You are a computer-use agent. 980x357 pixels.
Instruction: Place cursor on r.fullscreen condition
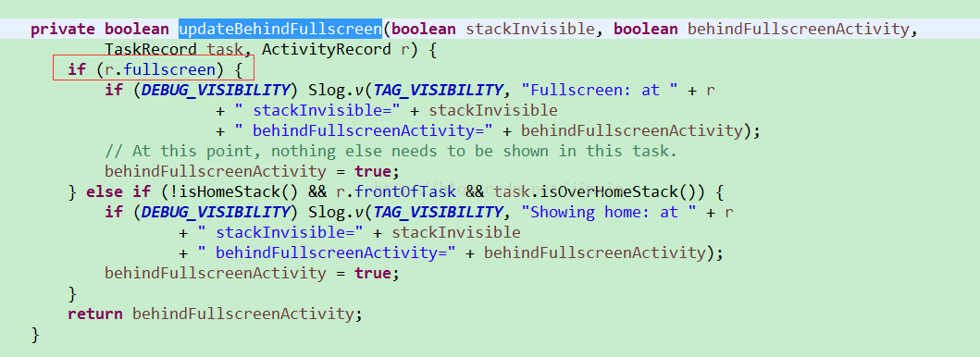[x=161, y=69]
